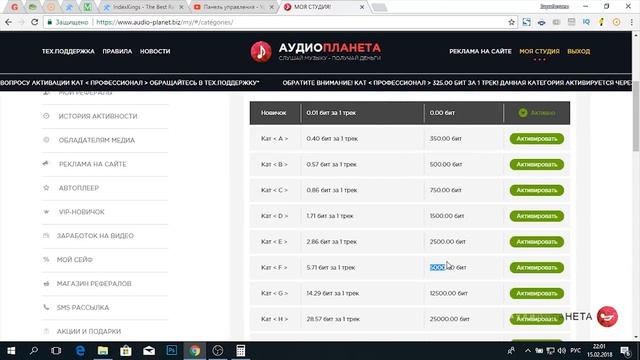Click Новичок Активно status indicator
This screenshot has height=360, width=640.
point(536,113)
